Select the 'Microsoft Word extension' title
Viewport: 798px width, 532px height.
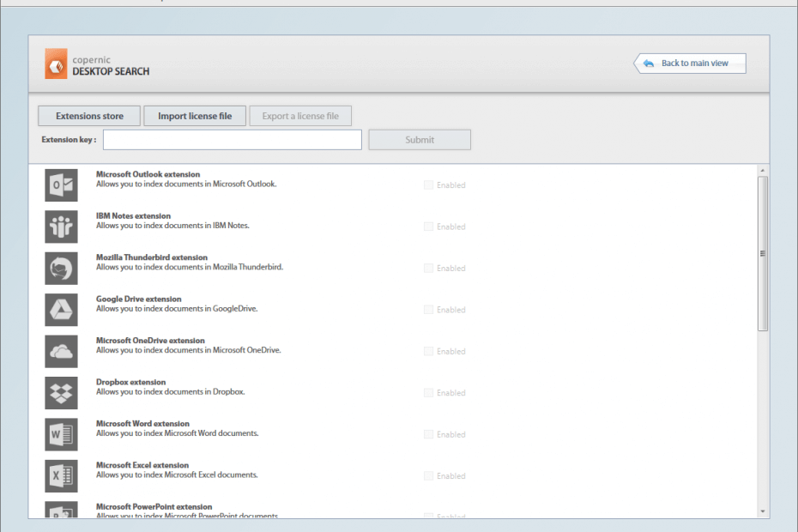click(x=142, y=424)
